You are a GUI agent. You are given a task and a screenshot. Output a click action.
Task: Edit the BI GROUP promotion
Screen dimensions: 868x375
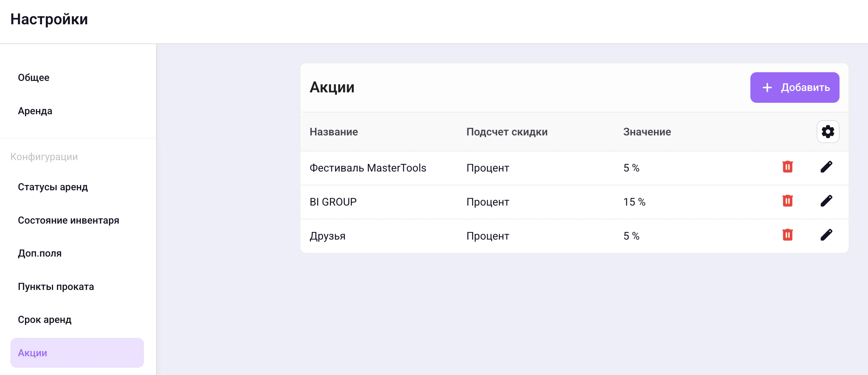point(827,201)
